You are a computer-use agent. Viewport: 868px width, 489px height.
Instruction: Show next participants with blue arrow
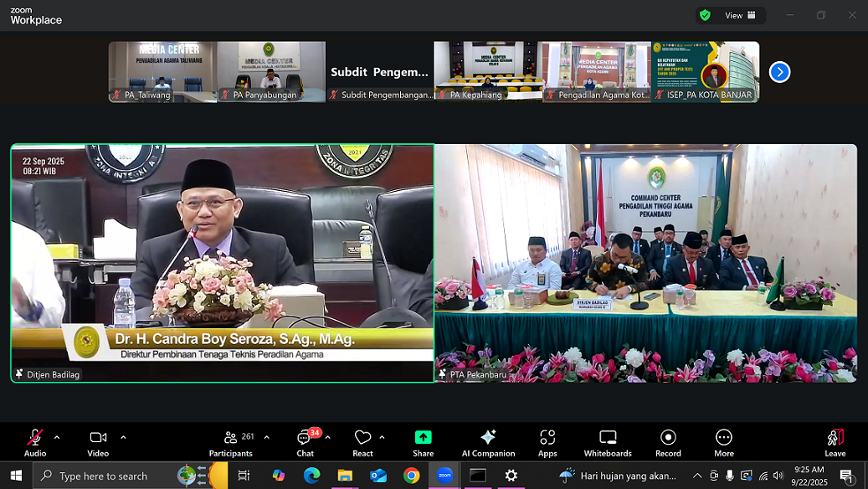(x=779, y=72)
